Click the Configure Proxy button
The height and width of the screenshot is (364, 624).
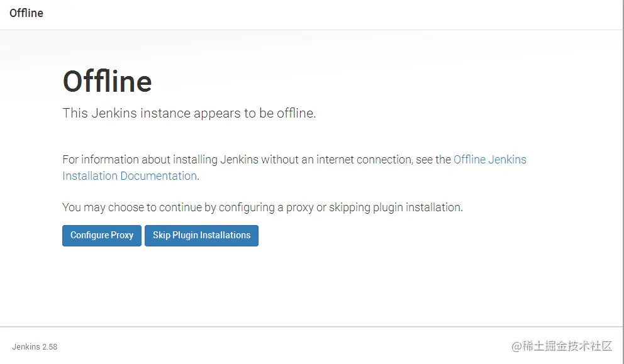(x=102, y=236)
